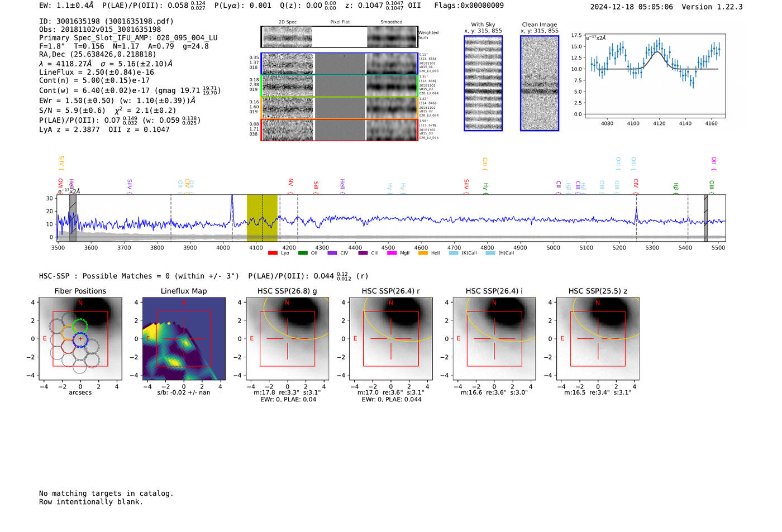The image size is (782, 532).
Task: Click the S/N = 5.9(±0.6) text
Action: coord(72,111)
